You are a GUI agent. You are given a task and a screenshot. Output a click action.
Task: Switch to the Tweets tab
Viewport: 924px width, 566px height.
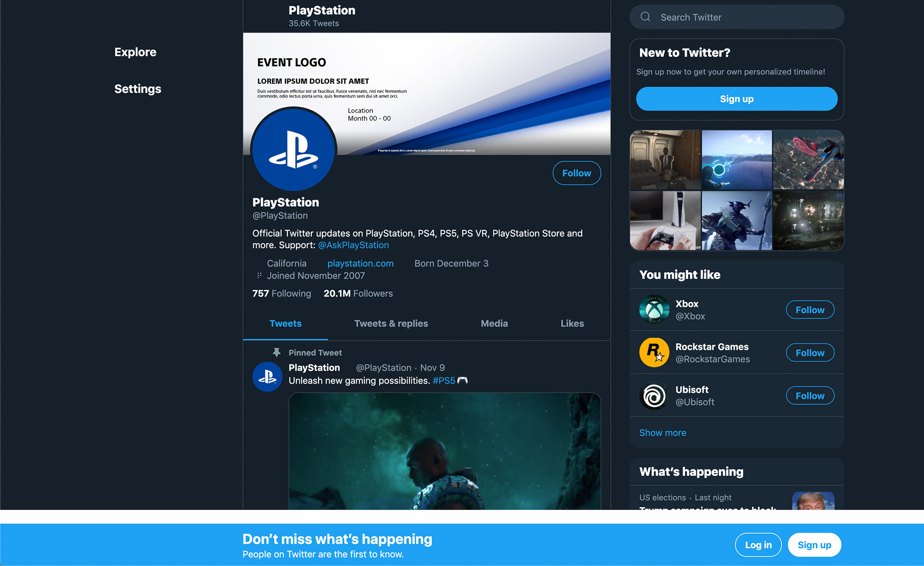(x=285, y=324)
